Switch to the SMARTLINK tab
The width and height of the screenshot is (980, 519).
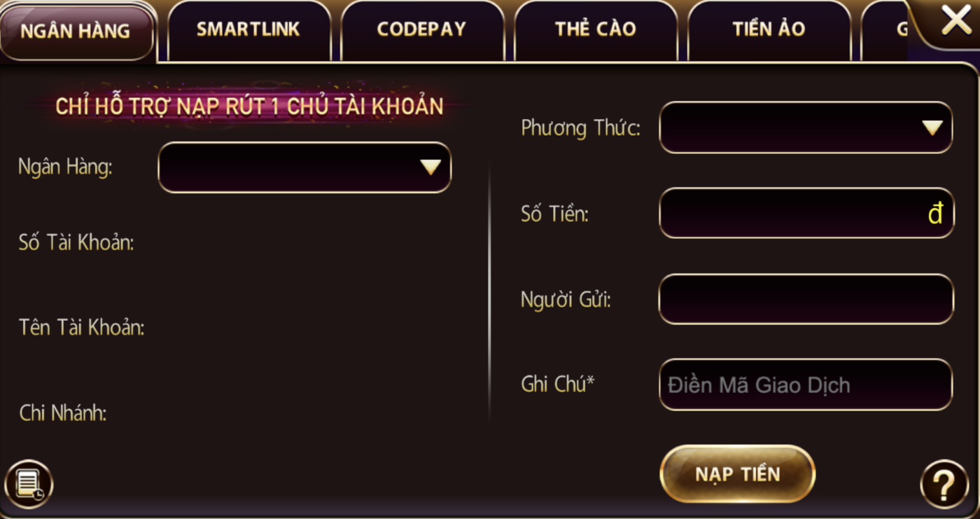(x=248, y=29)
